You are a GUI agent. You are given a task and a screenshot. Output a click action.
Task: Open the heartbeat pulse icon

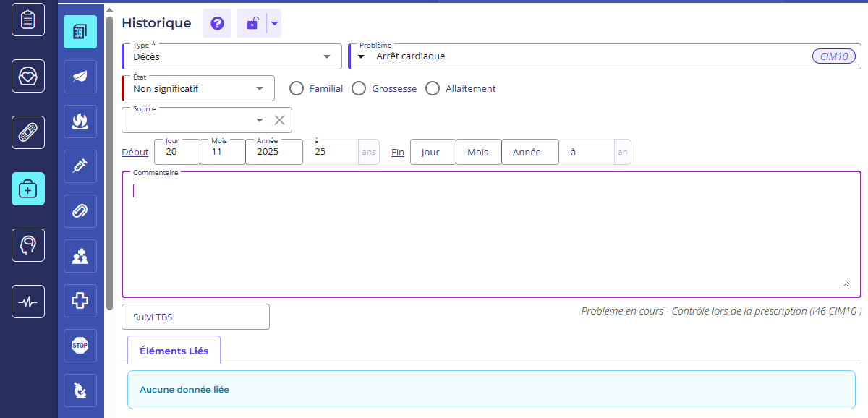(x=28, y=302)
